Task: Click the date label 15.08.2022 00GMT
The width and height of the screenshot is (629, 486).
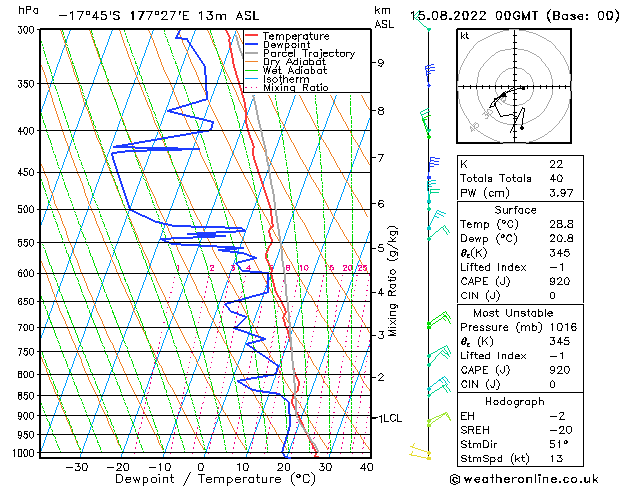Action: point(473,16)
